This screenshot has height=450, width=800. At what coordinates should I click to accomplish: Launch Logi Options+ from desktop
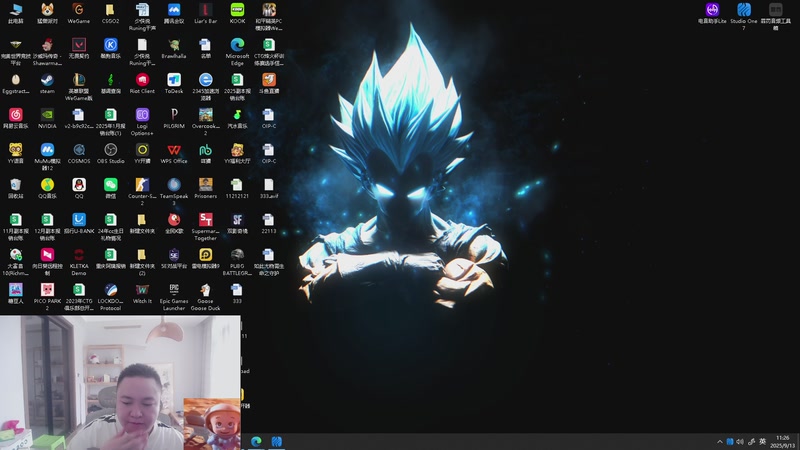pos(142,122)
